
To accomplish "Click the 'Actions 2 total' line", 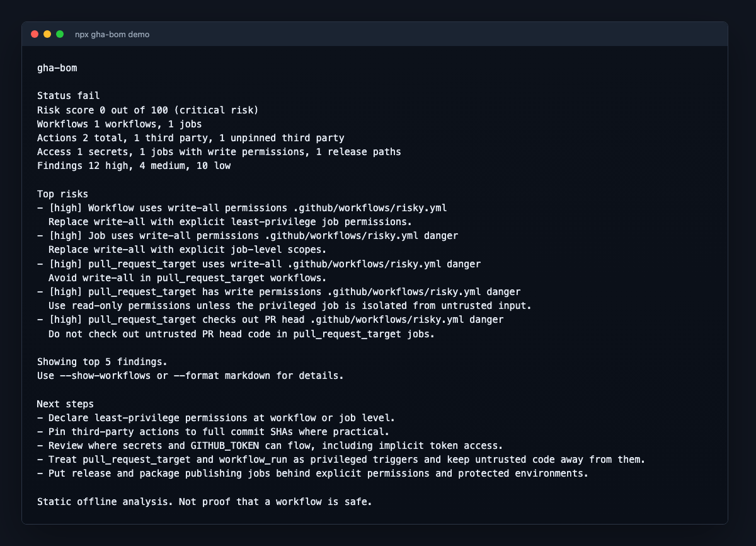I will [191, 137].
